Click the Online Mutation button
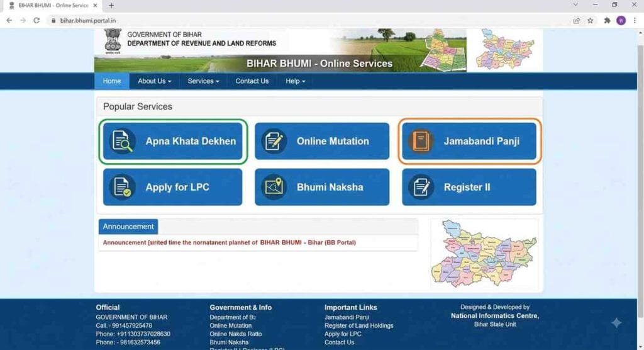The height and width of the screenshot is (350, 644). tap(322, 141)
